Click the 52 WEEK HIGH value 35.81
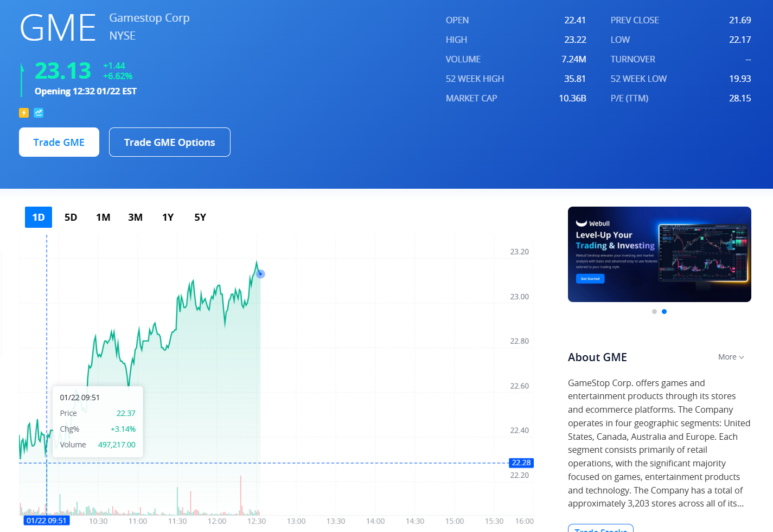 pyautogui.click(x=575, y=79)
